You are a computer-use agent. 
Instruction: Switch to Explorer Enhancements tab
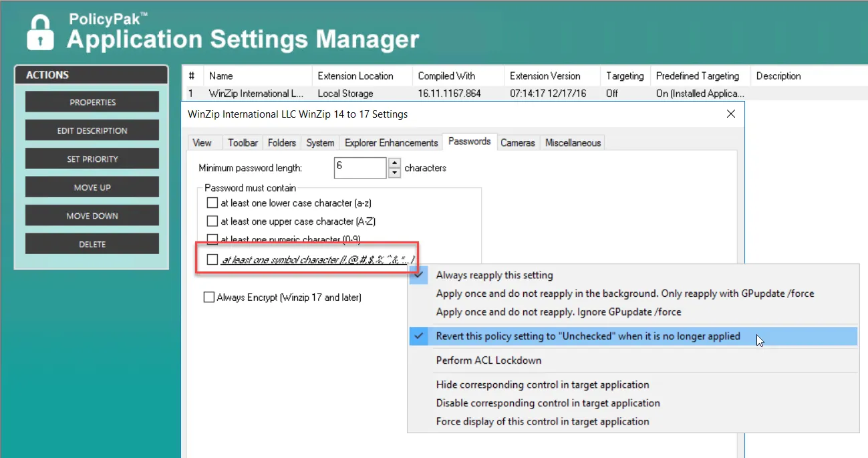392,142
